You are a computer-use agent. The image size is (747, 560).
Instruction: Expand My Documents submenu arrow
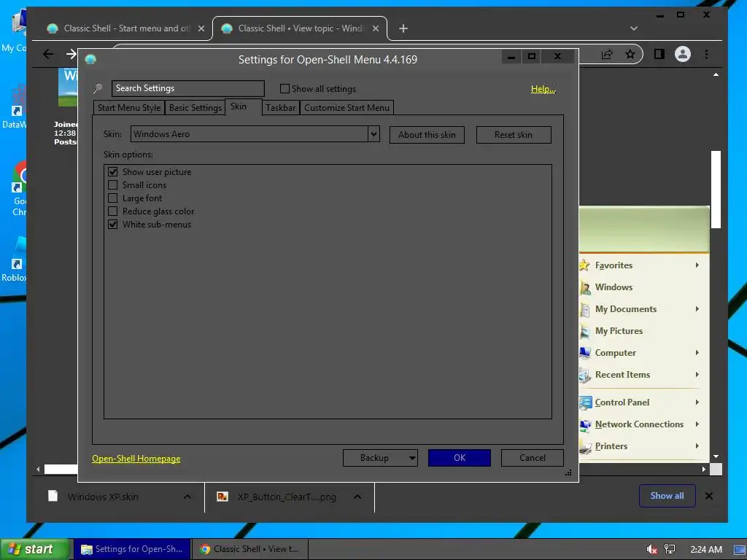click(697, 308)
